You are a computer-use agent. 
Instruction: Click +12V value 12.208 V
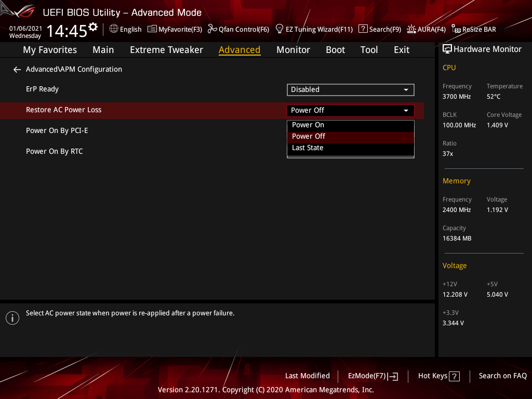click(x=455, y=295)
